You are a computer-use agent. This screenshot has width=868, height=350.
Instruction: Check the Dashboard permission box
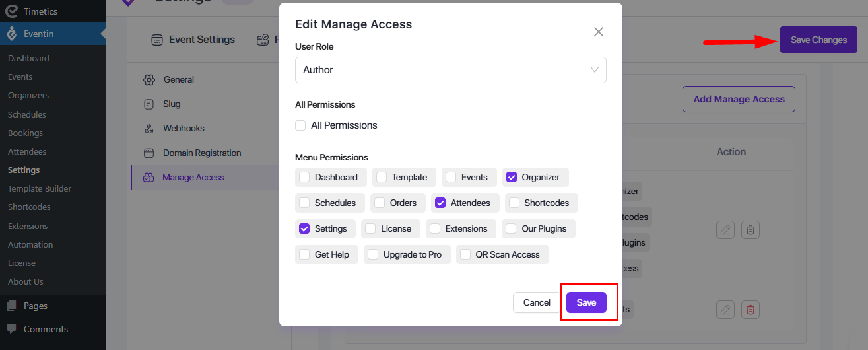tap(304, 177)
